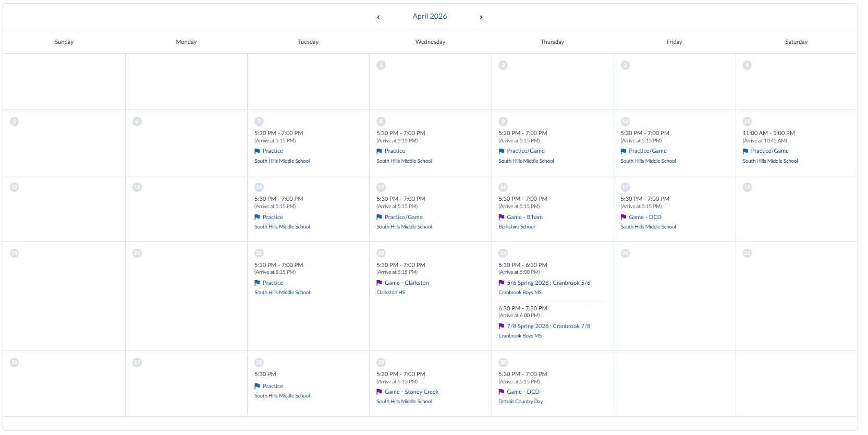Select the day 24 date circle
Viewport: 868px width, 435px height.
click(x=625, y=253)
